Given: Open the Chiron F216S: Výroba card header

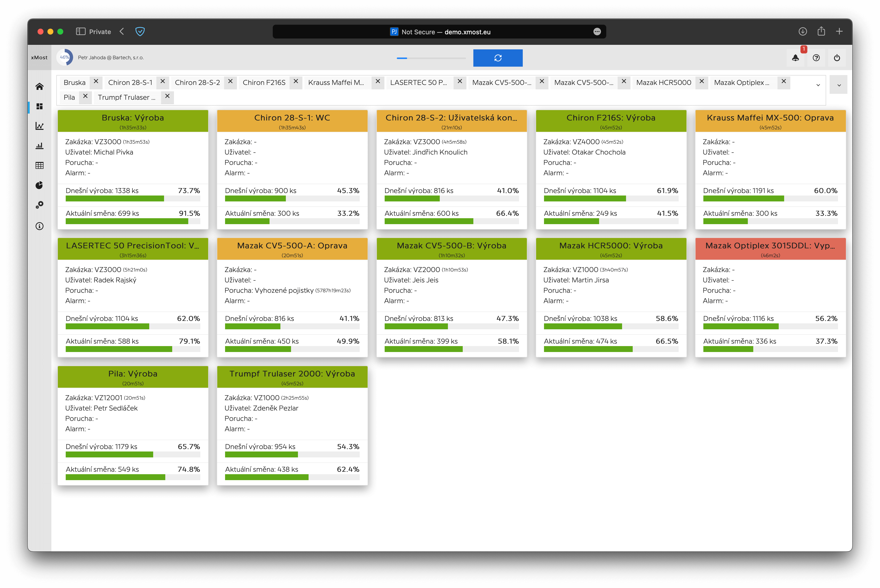Looking at the screenshot, I should coord(611,121).
